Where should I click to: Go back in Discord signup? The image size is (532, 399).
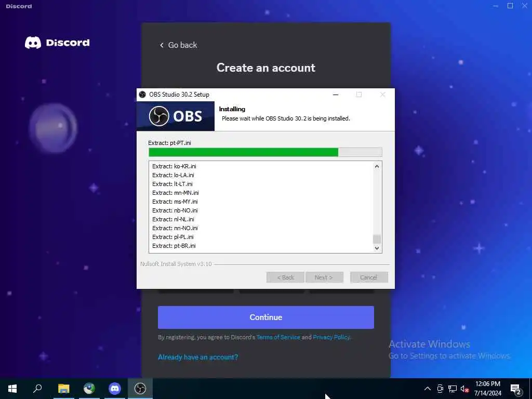click(x=179, y=45)
